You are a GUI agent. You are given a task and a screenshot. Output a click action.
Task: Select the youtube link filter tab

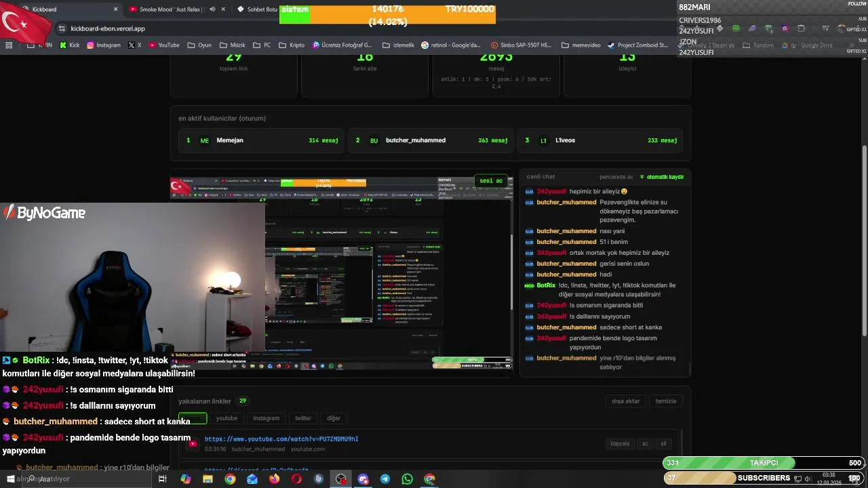[226, 418]
